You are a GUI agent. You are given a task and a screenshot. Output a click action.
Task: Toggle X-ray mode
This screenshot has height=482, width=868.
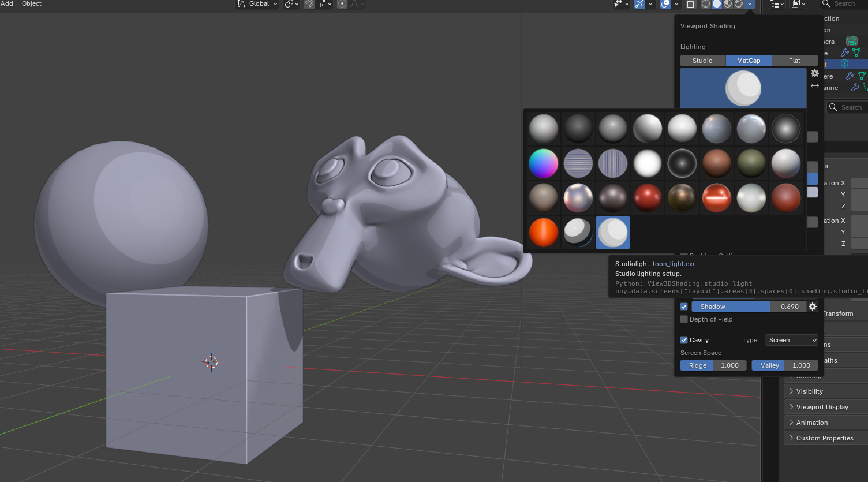[691, 4]
